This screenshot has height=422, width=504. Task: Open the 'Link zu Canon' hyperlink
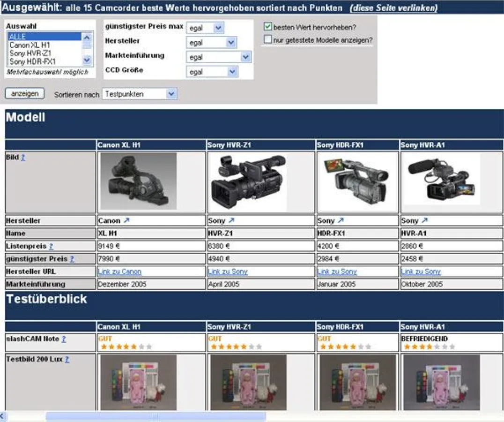119,271
